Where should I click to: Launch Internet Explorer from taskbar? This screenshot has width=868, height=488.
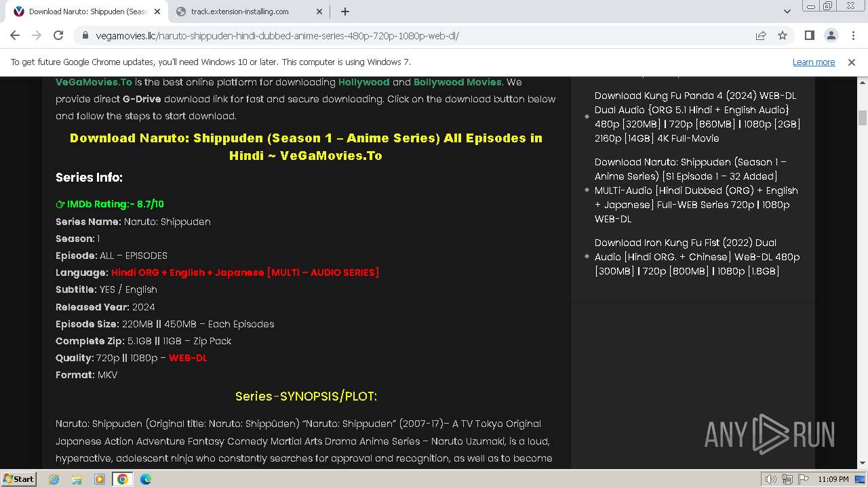(54, 479)
